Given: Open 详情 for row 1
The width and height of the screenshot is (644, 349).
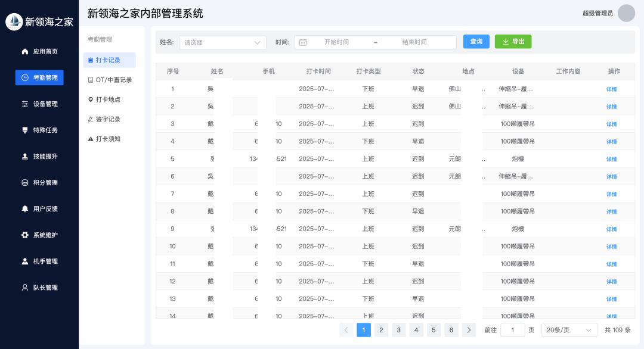Looking at the screenshot, I should coord(611,89).
